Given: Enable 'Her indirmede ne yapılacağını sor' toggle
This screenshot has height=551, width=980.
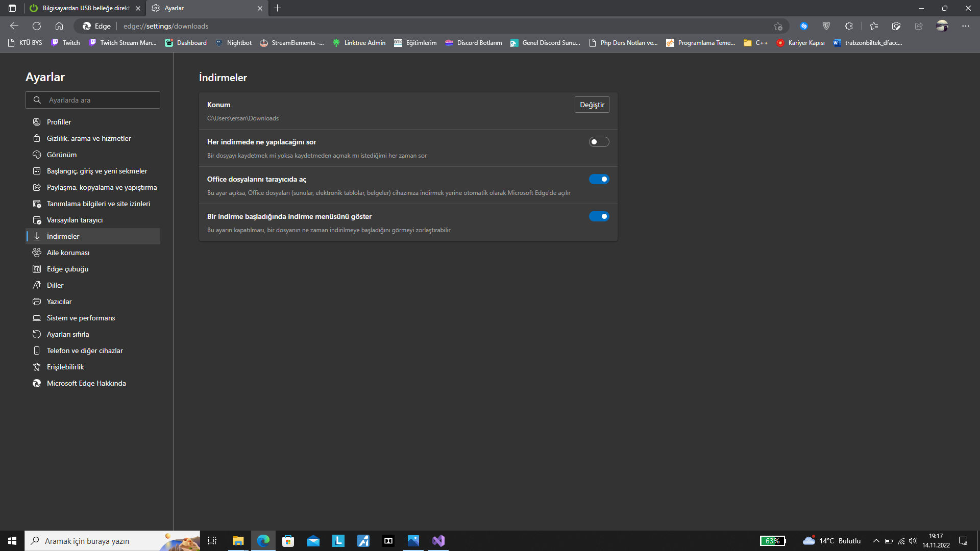Looking at the screenshot, I should coord(599,142).
